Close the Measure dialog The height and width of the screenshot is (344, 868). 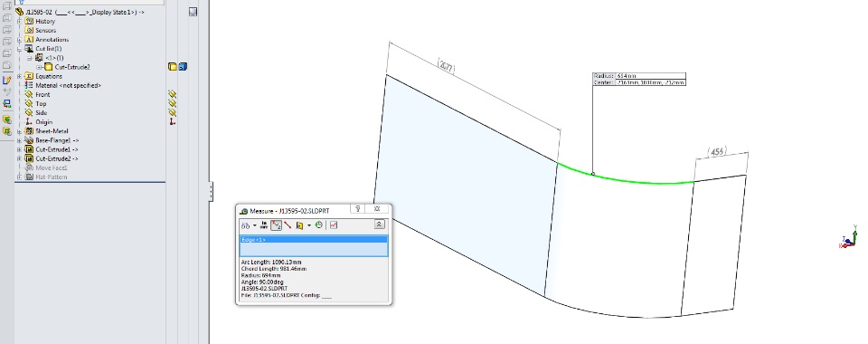(377, 209)
